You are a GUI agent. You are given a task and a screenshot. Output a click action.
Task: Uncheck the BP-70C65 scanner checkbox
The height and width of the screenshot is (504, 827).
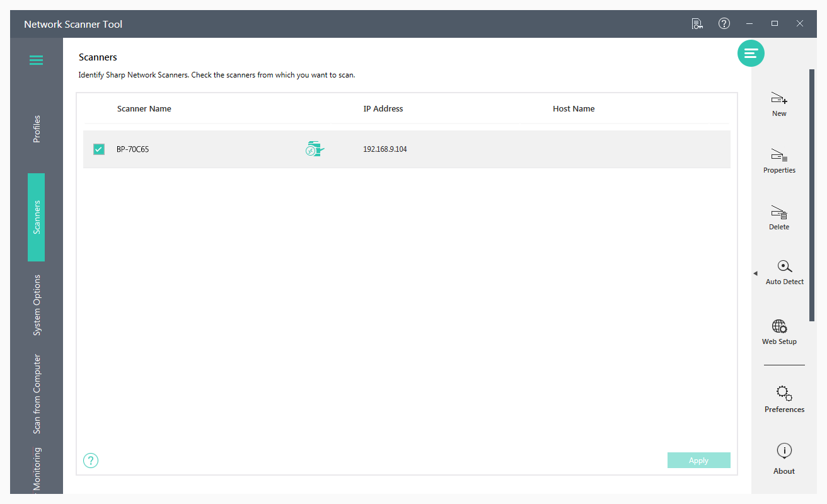click(99, 149)
